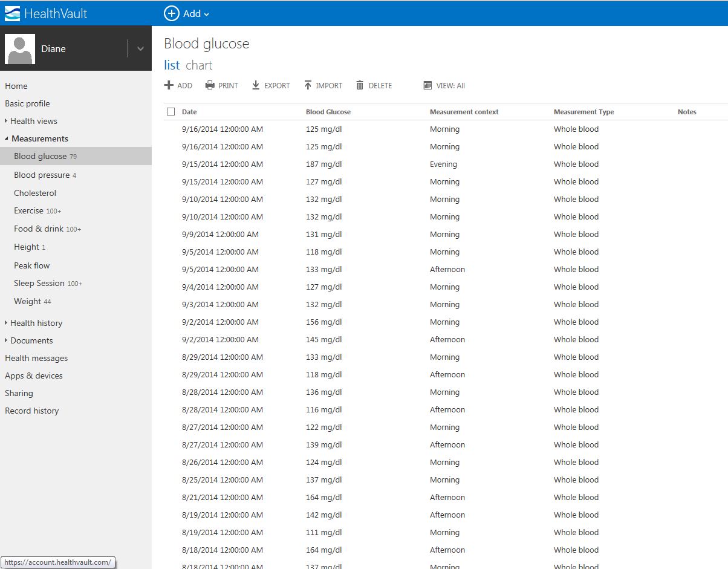This screenshot has height=569, width=728.
Task: Click the ADD plus toolbar icon
Action: click(x=169, y=85)
